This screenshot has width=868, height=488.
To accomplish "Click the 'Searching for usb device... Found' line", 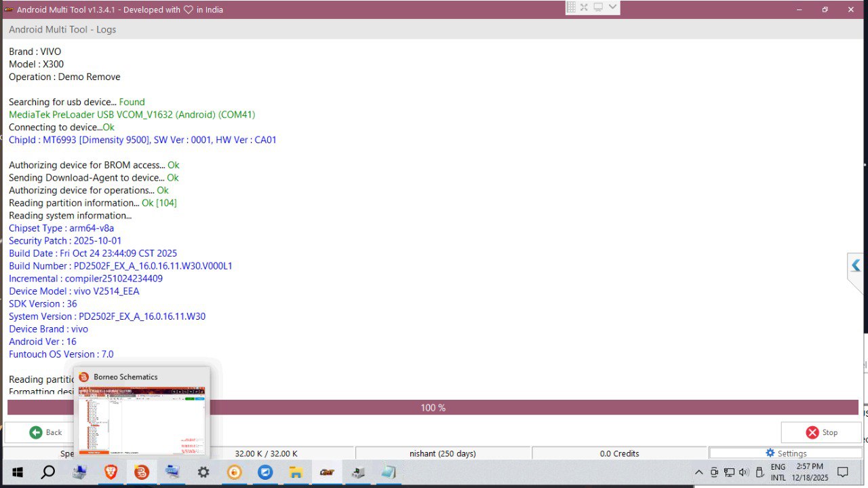I will tap(77, 102).
